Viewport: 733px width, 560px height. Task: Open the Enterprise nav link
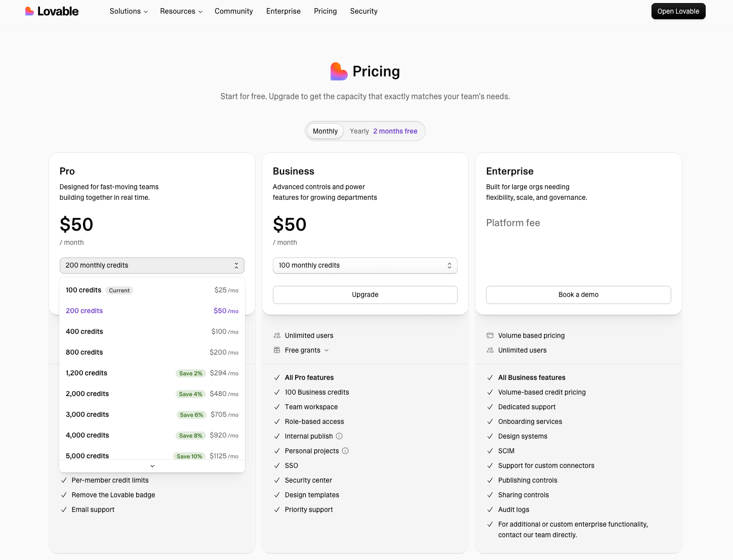[x=283, y=11]
